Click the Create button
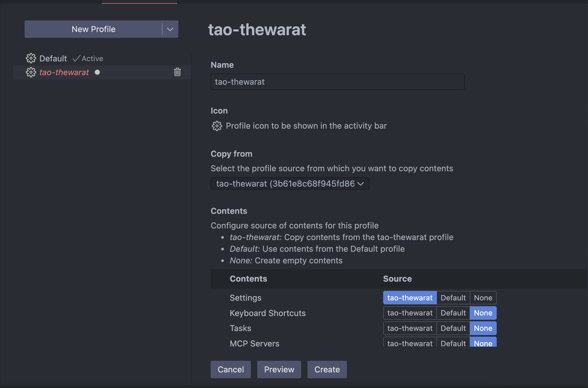Screen dimensions: 588x388 [327, 369]
